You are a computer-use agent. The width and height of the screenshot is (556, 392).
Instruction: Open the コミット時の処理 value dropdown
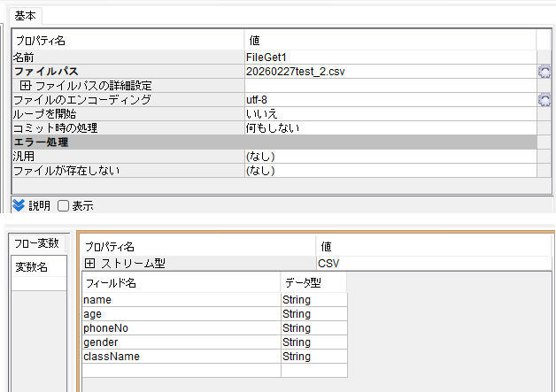390,128
